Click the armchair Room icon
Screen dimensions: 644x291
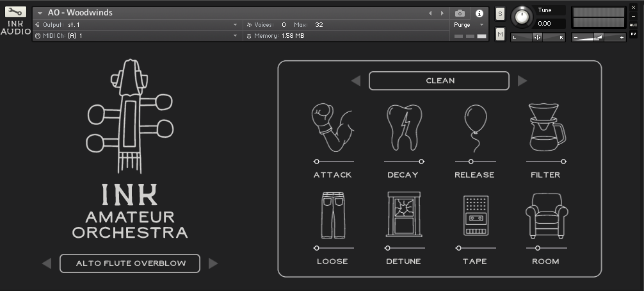tap(546, 215)
